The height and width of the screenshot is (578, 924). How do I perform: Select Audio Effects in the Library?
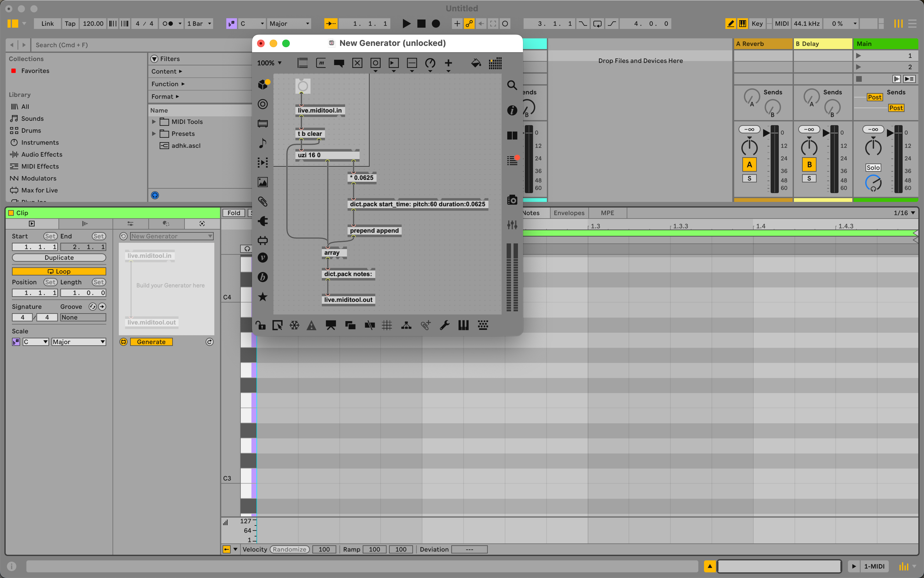pos(42,154)
